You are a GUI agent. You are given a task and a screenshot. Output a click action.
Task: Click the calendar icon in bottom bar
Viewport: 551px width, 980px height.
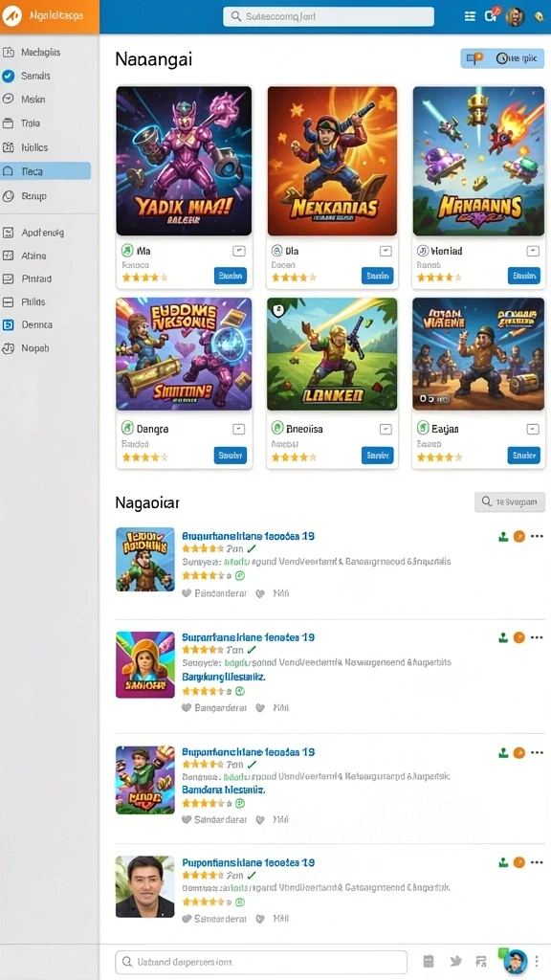[428, 961]
